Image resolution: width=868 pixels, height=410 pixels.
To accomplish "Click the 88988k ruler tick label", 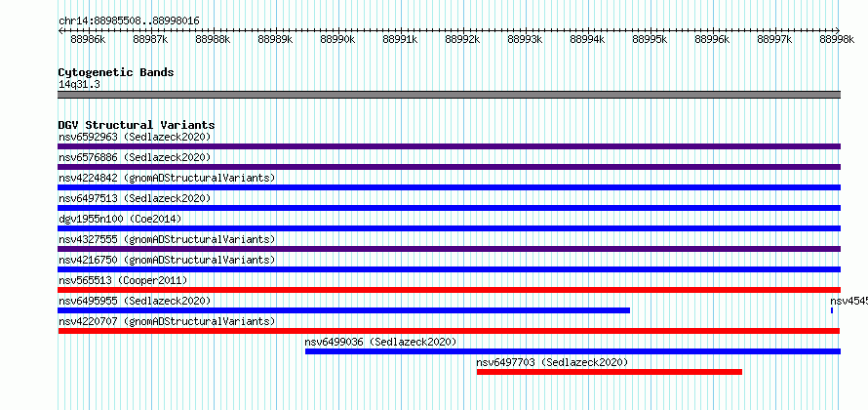I will pyautogui.click(x=214, y=39).
